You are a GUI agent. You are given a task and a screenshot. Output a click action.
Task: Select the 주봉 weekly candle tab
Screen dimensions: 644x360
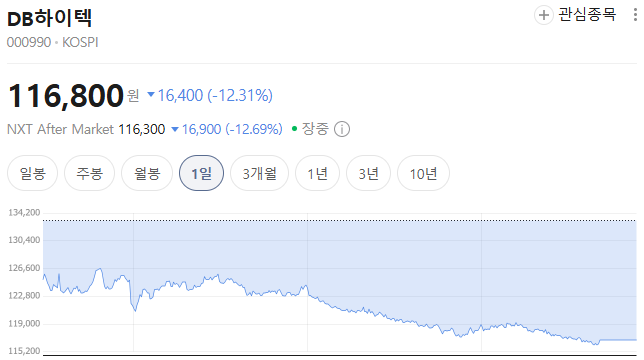coord(90,173)
